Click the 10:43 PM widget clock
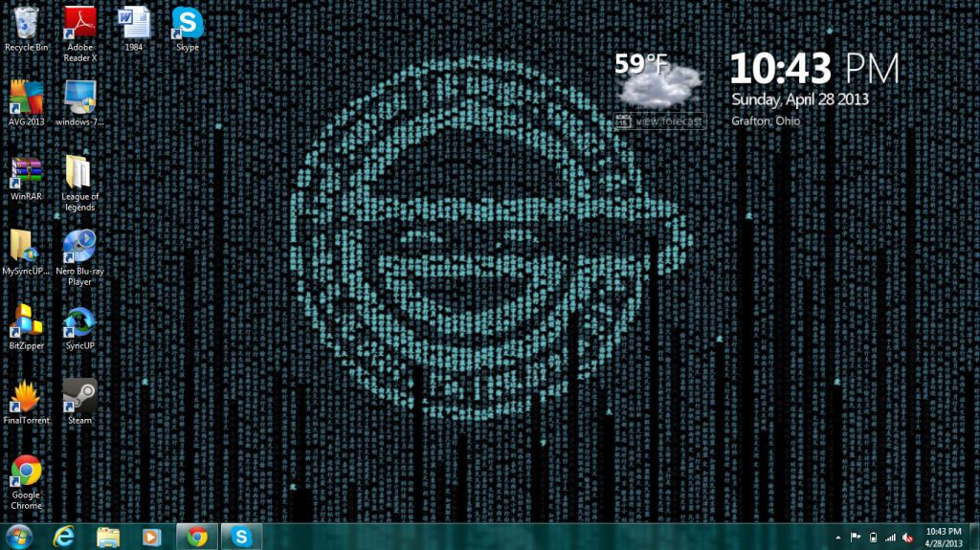The height and width of the screenshot is (550, 980). (x=814, y=68)
